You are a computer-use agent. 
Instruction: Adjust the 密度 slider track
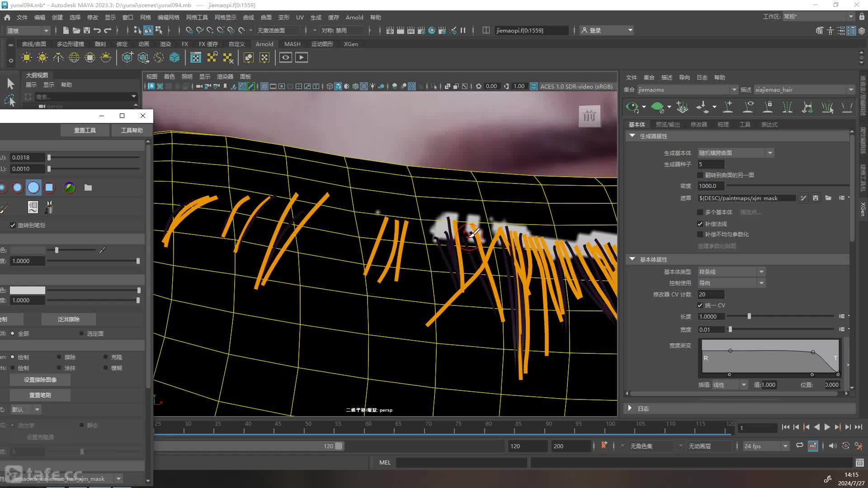[x=787, y=186]
